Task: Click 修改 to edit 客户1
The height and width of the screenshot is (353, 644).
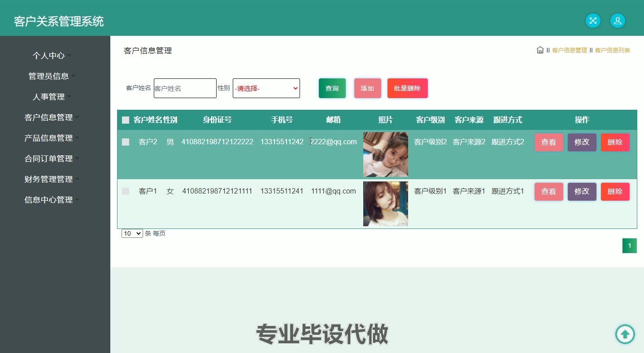Action: click(582, 192)
